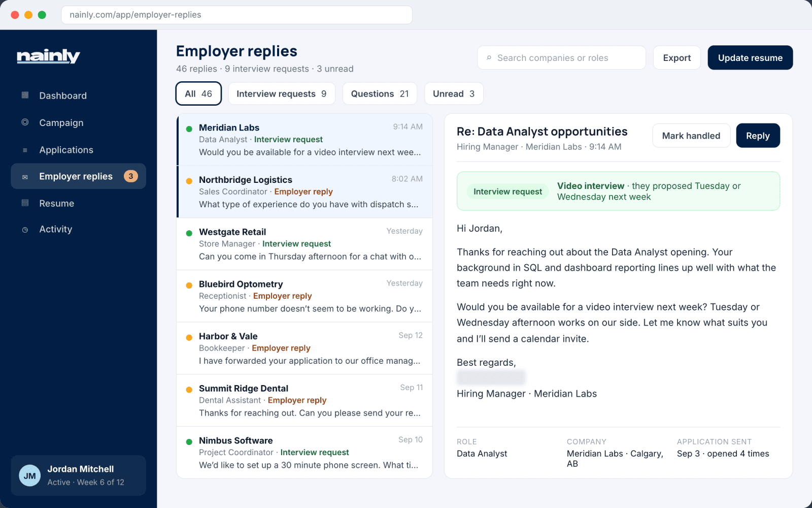Click the Export button

(x=676, y=57)
